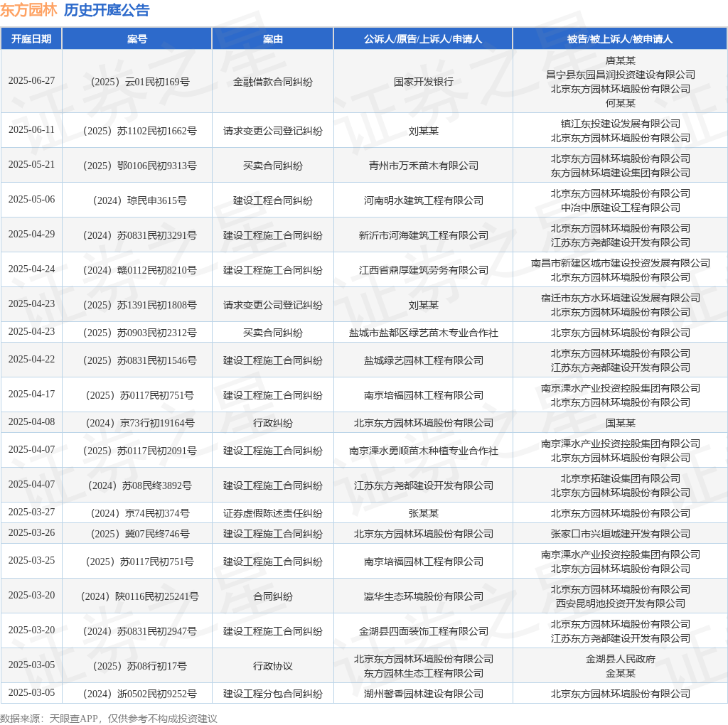
Task: Click case number (2025)鄂0106民初9313号
Action: coord(140,166)
